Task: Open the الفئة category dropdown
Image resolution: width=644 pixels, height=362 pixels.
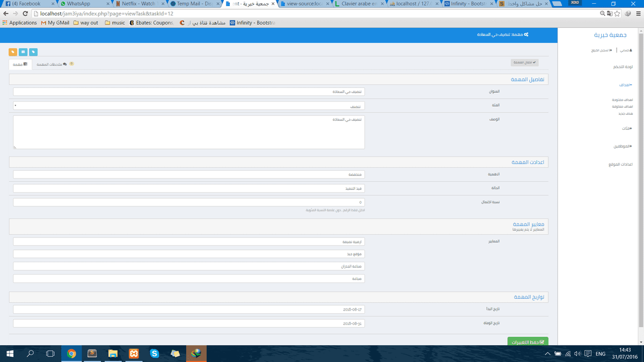Action: (x=189, y=106)
